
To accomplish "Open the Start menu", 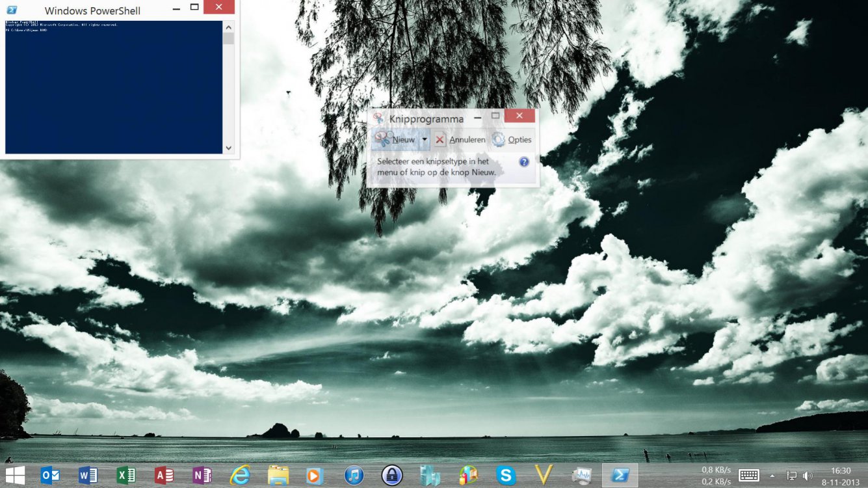I will pyautogui.click(x=14, y=475).
